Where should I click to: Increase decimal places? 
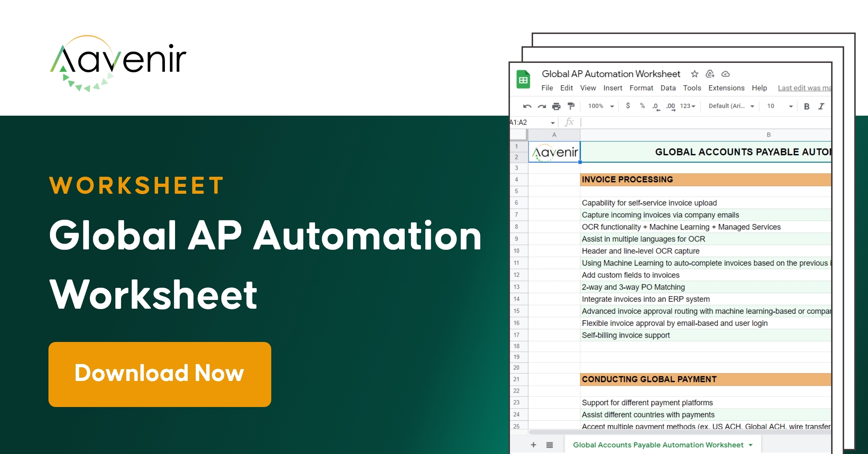click(671, 107)
